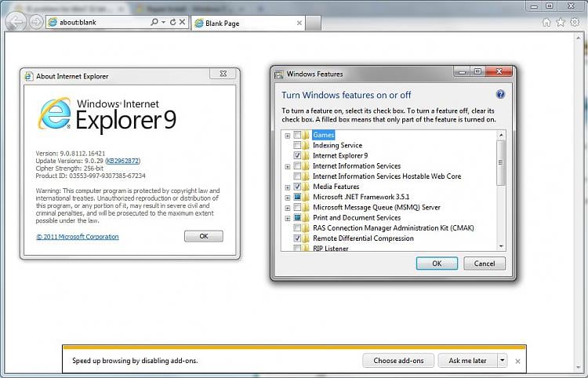Dismiss the add-ons notification bar
588x378 pixels.
517,361
